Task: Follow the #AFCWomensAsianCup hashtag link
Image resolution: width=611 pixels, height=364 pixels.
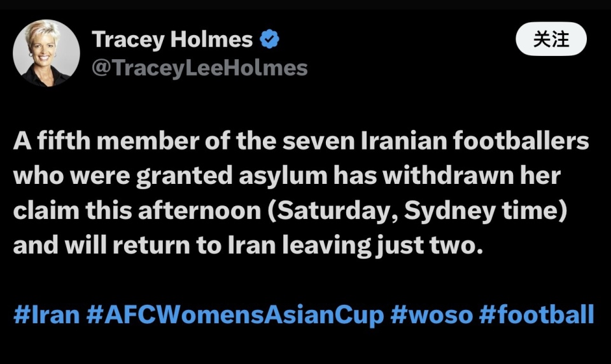Action: pyautogui.click(x=235, y=315)
